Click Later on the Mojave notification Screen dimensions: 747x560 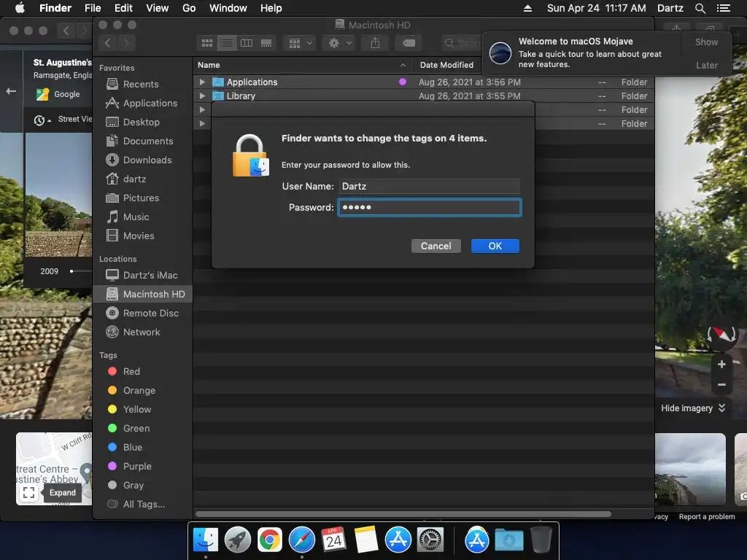point(706,65)
